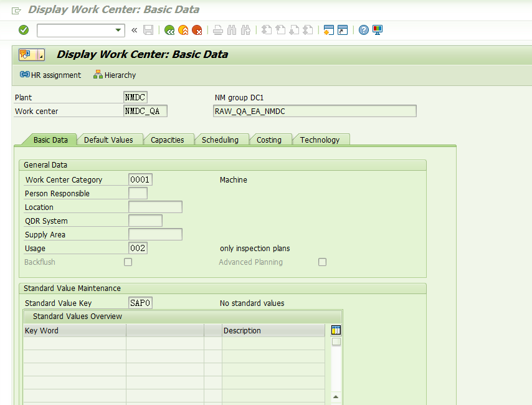
Task: Click the green Enter checkmark icon
Action: click(x=23, y=30)
